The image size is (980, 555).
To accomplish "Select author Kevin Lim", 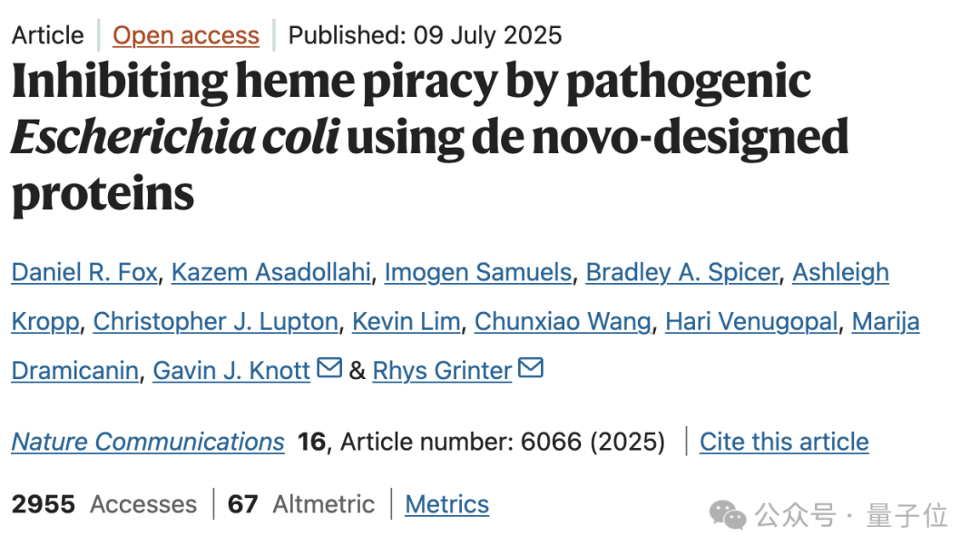I will click(406, 321).
